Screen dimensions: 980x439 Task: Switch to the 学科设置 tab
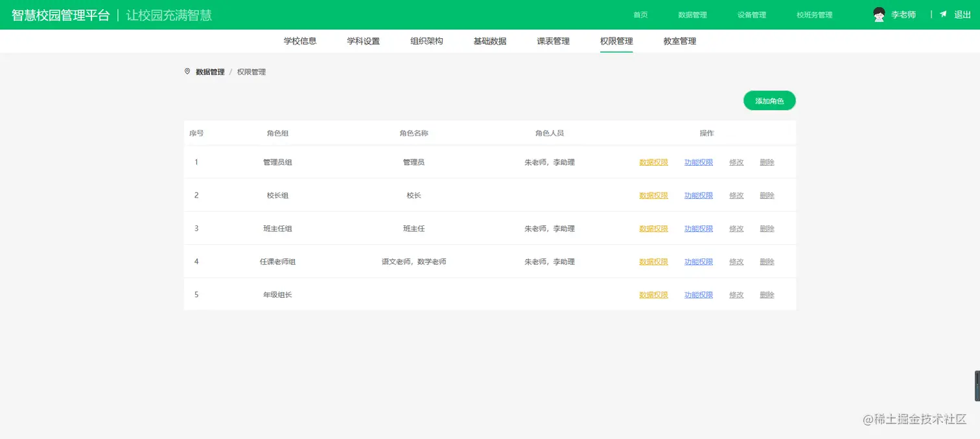(363, 41)
